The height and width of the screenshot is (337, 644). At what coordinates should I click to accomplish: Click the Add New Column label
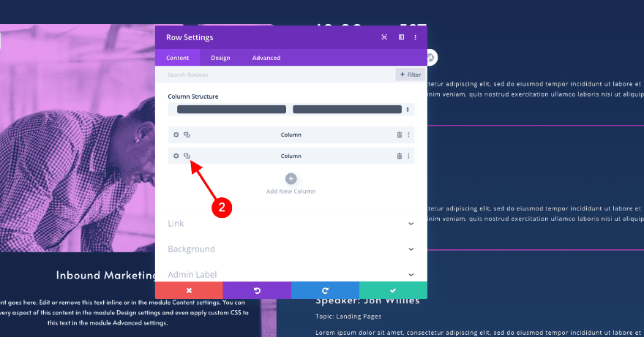click(x=291, y=192)
